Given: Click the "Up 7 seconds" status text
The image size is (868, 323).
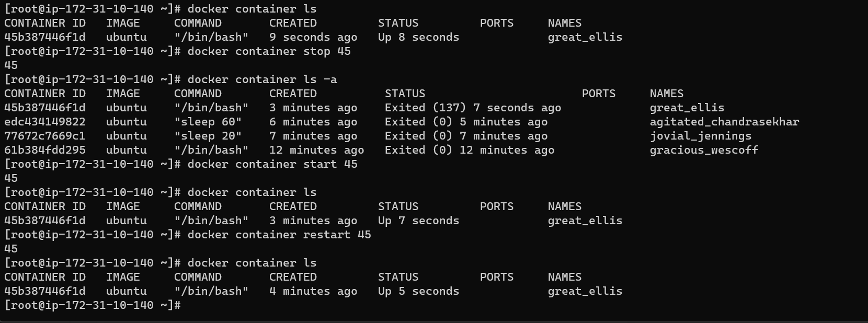Looking at the screenshot, I should pyautogui.click(x=419, y=221).
